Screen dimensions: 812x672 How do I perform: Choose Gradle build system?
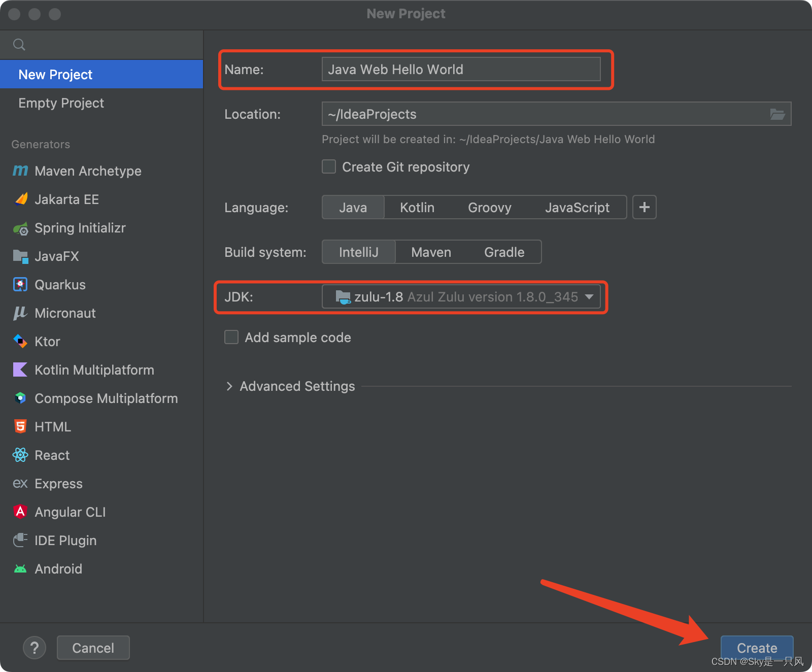pyautogui.click(x=504, y=252)
